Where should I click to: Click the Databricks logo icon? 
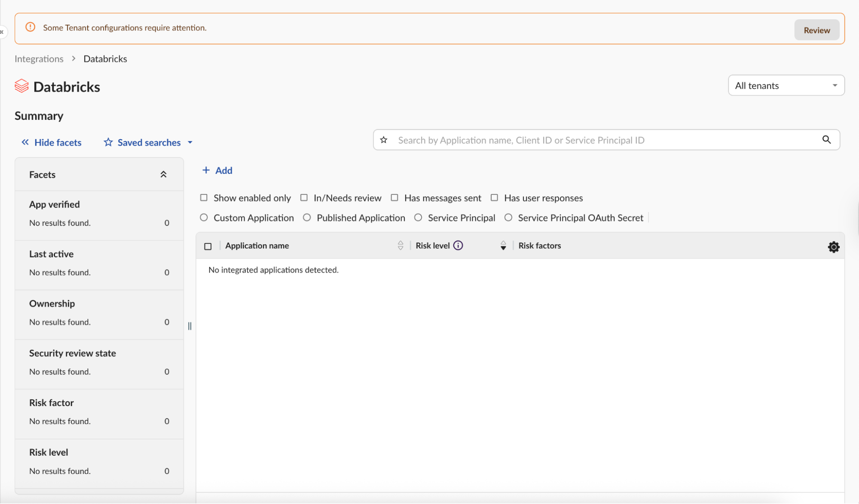pyautogui.click(x=21, y=86)
